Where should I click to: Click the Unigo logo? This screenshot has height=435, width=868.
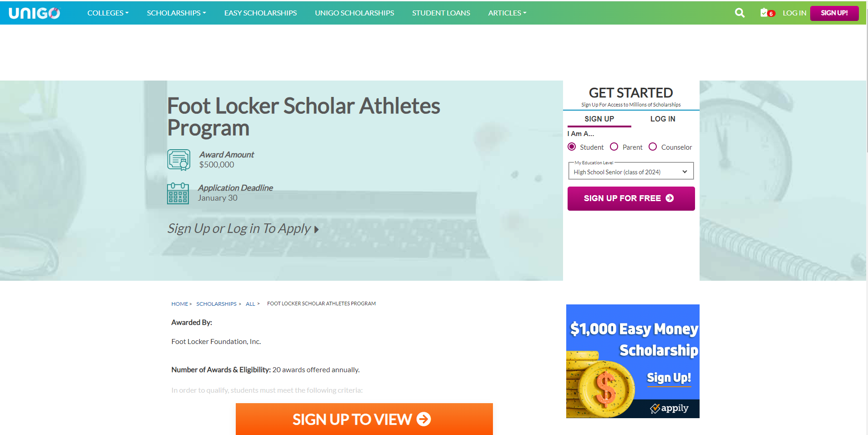tap(34, 13)
